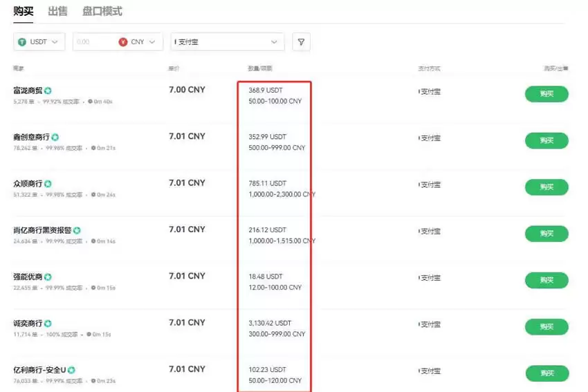
Task: Click 购买 button for 富泷商贸 offer
Action: tap(546, 94)
